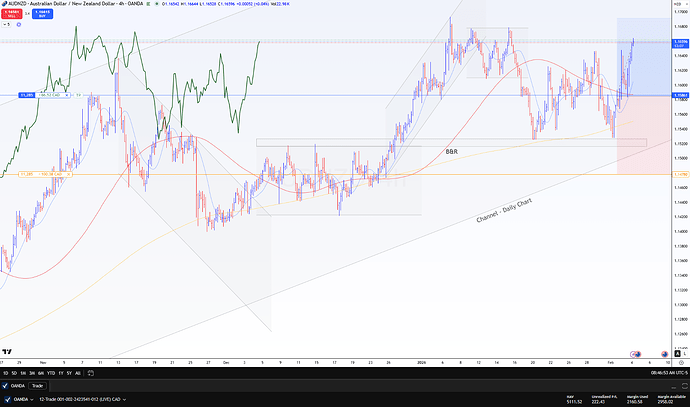
Task: Click the rightmost economic event flag icon
Action: tap(664, 354)
